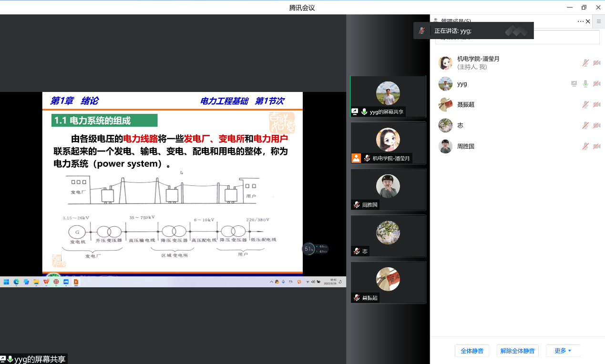Click screen-share icon on yyg's video tile

pos(355,111)
